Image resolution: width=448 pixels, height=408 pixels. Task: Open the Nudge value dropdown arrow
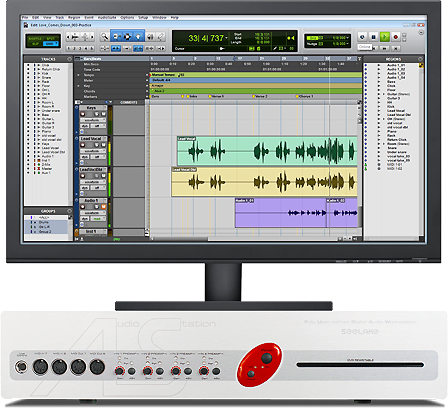click(x=347, y=44)
